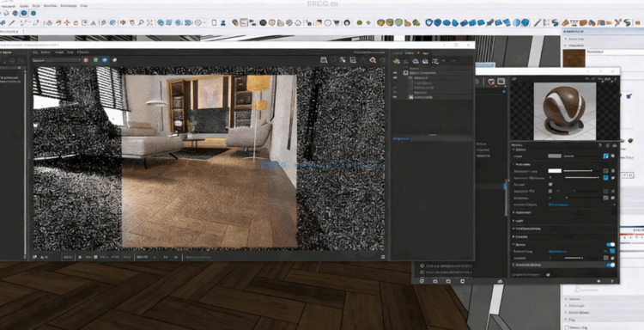Toggle the checkbox at Asset Editor panel bottom
The image size is (644, 330).
pyautogui.click(x=549, y=274)
